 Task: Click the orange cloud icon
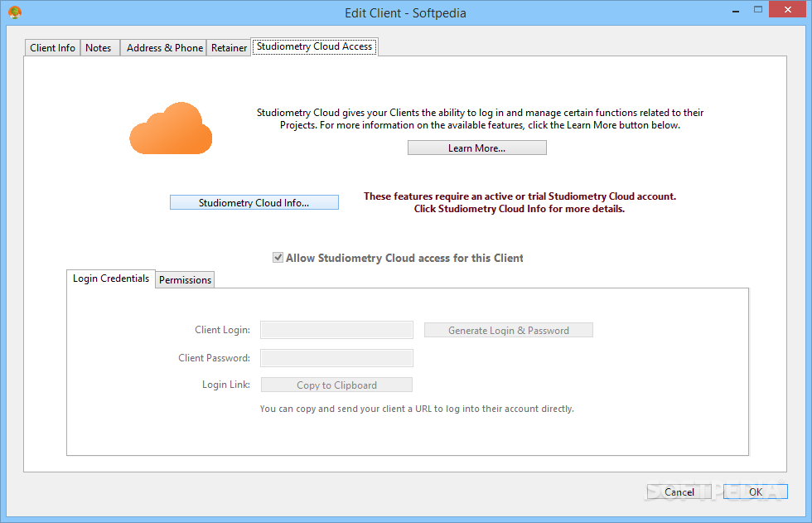pyautogui.click(x=171, y=128)
